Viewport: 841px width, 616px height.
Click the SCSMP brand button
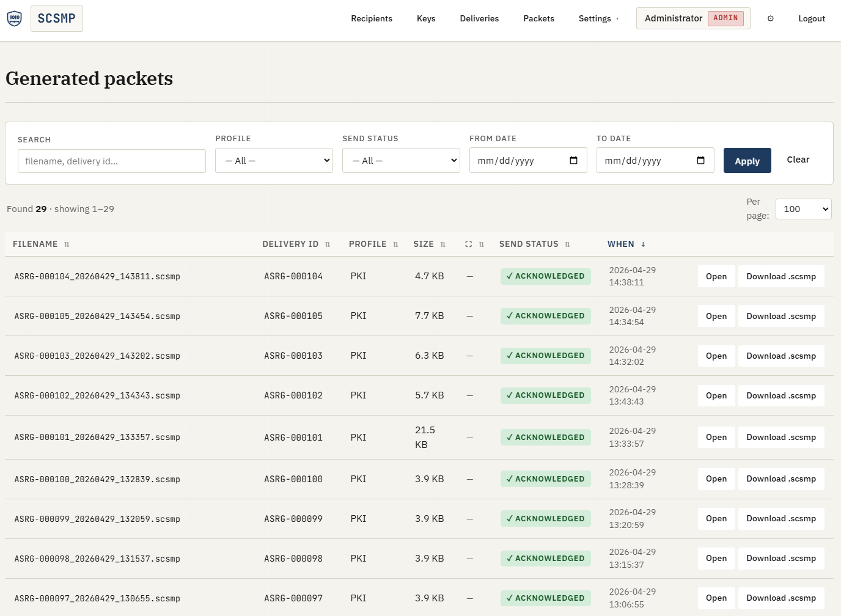click(x=57, y=18)
